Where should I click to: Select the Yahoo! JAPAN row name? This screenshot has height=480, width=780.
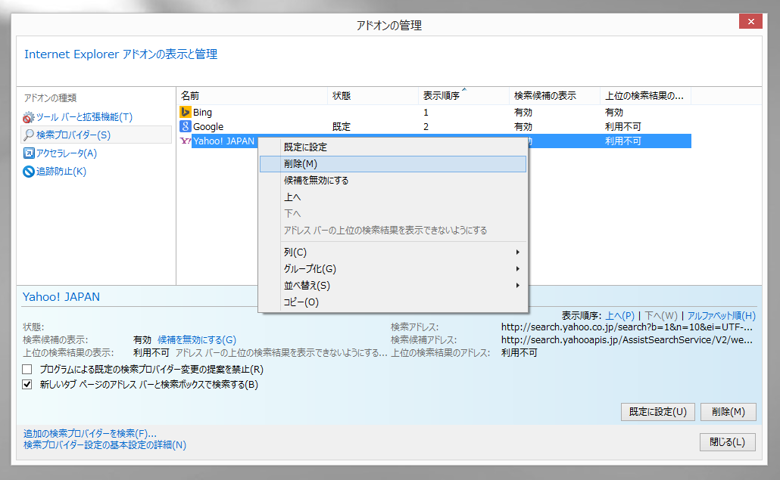click(224, 141)
